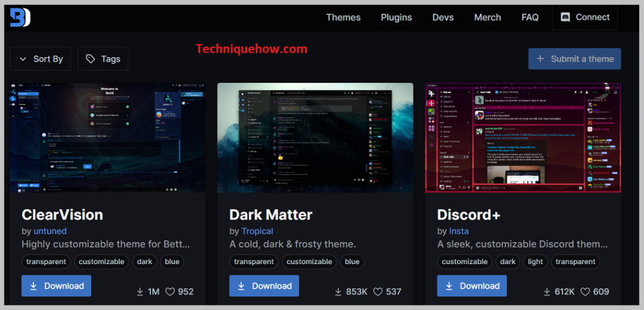
Task: Click Discord+ description text
Action: 523,245
